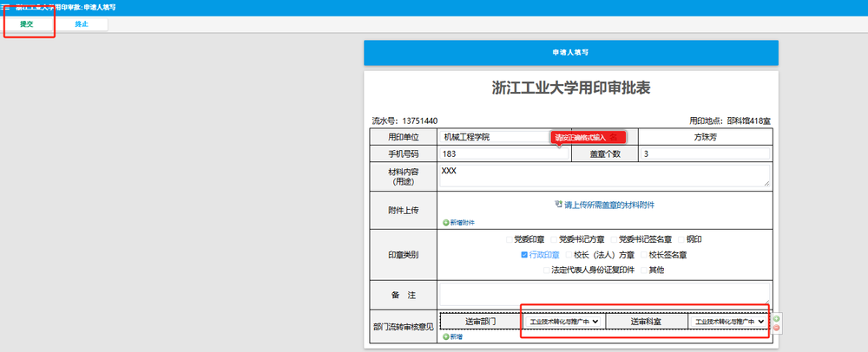Click the hamburger menu icon in title bar

pos(5,7)
